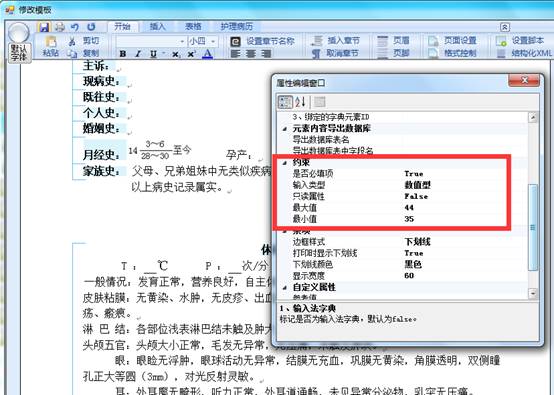This screenshot has height=395, width=554.
Task: Collapse the 约束 property group
Action: pos(284,163)
